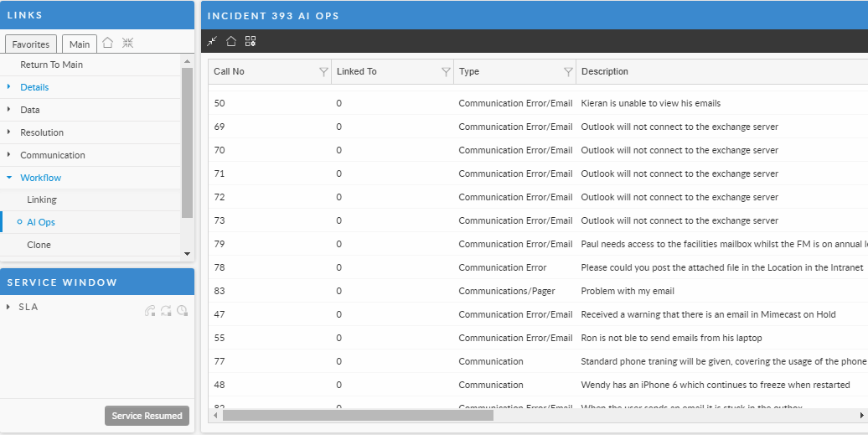Click the home icon in Links panel
Viewport: 868px width, 435px height.
(x=107, y=43)
